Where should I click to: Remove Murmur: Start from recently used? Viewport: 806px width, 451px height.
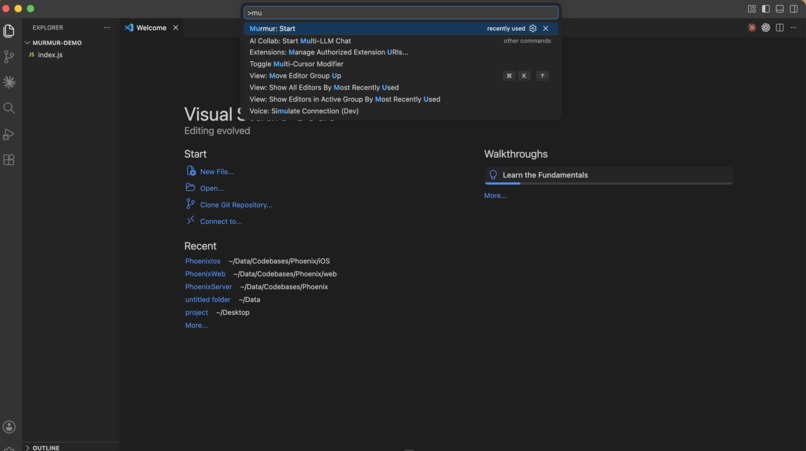[x=545, y=28]
